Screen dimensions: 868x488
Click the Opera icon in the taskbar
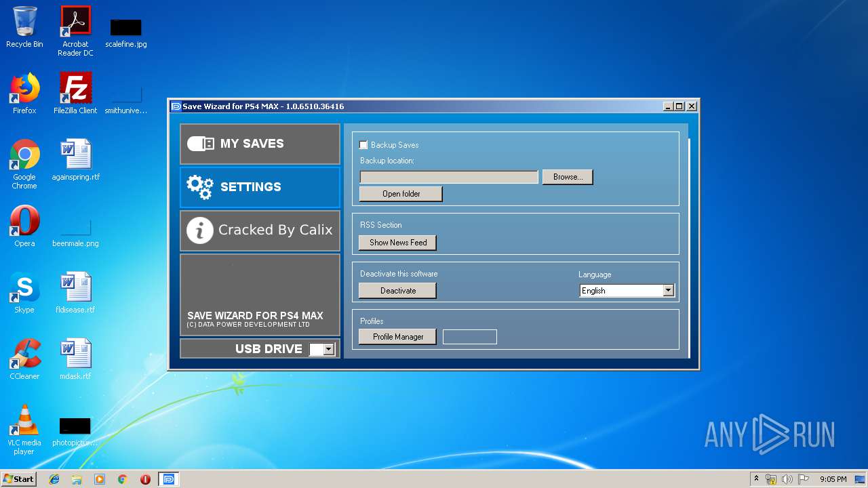point(145,479)
